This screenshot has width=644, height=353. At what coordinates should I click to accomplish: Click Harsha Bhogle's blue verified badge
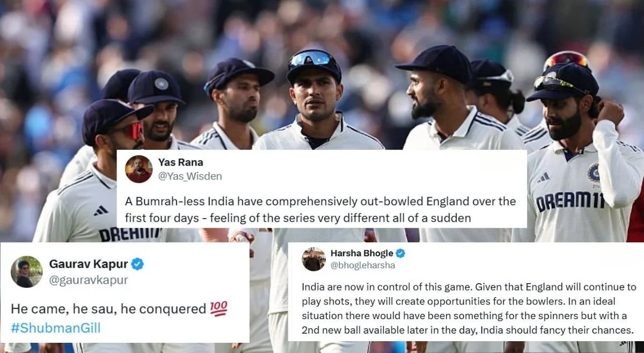(400, 253)
